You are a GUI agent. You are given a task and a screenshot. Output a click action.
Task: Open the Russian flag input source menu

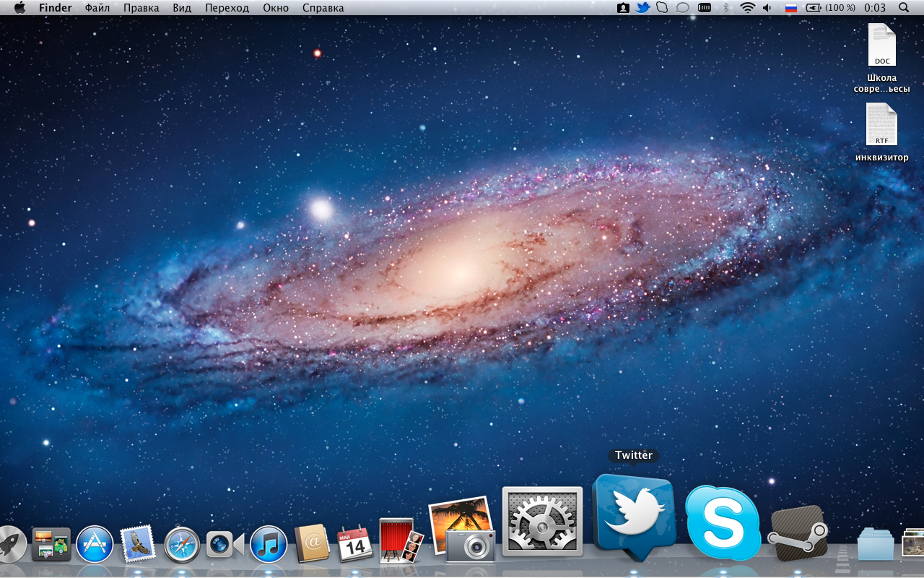(x=790, y=8)
